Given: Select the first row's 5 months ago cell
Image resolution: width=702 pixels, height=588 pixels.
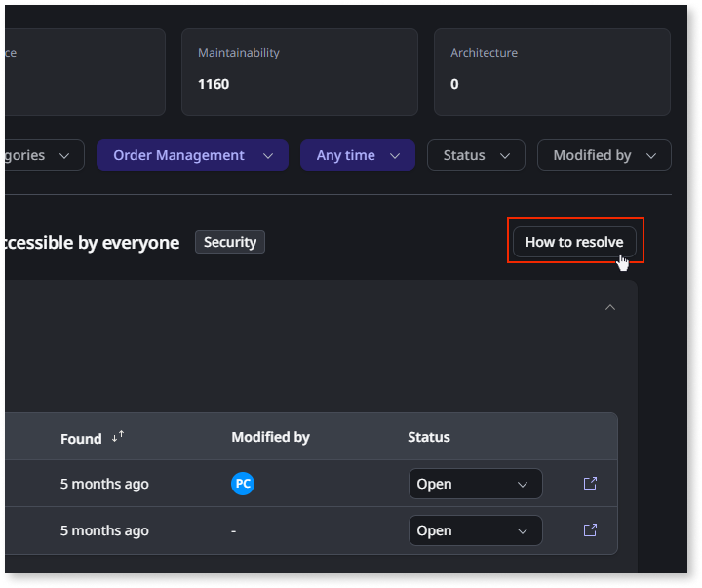Looking at the screenshot, I should coord(104,484).
